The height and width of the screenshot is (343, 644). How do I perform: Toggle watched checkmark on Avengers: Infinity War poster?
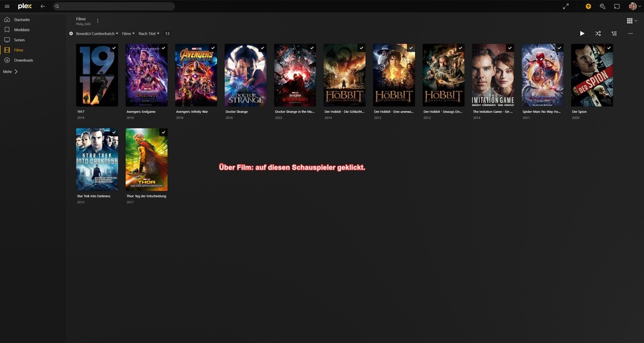coord(213,48)
